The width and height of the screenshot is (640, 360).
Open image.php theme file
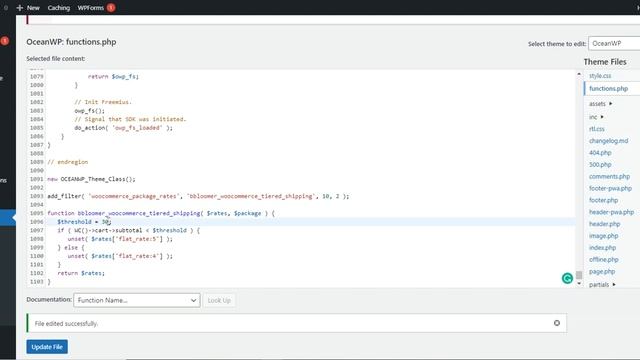click(603, 236)
